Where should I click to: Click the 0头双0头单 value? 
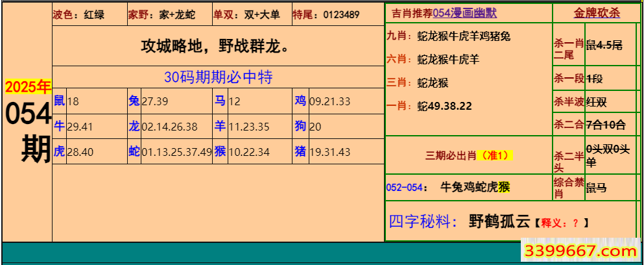coord(608,157)
